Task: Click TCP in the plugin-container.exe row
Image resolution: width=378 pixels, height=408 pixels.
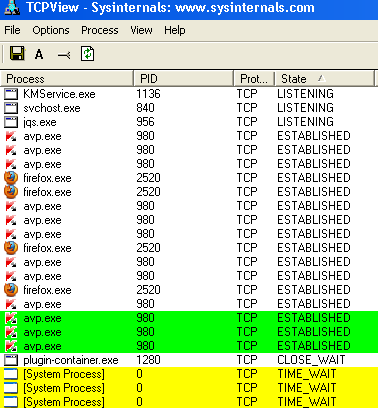Action: coord(247,360)
